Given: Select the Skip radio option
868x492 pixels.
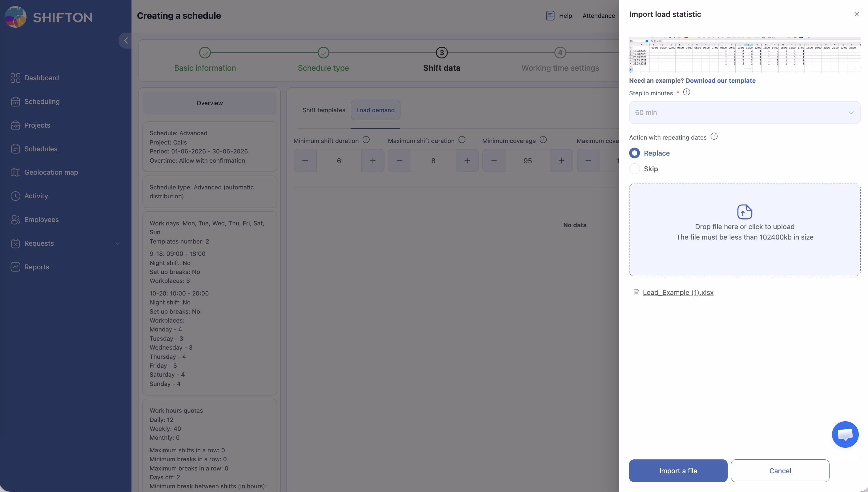Looking at the screenshot, I should tap(634, 169).
